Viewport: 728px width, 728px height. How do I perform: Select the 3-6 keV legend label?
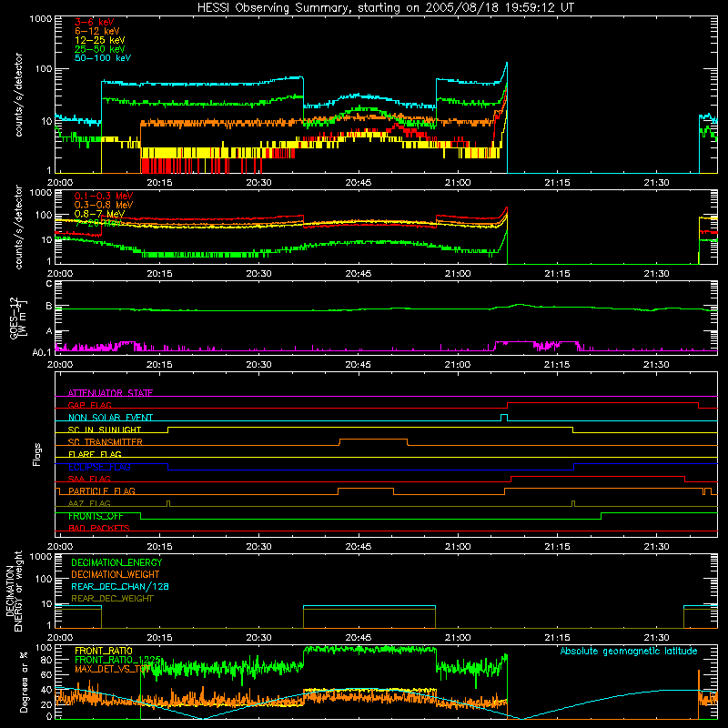click(95, 22)
